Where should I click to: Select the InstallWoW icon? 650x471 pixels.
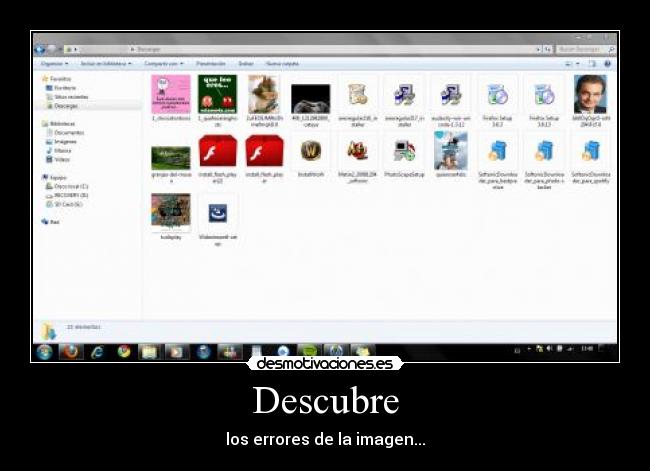[x=310, y=151]
